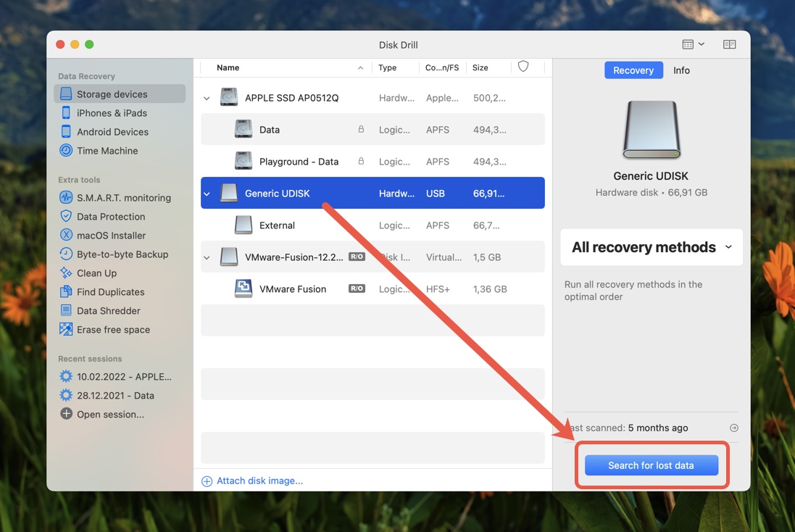
Task: Click the R/O badge on VMware Fusion row
Action: 357,288
